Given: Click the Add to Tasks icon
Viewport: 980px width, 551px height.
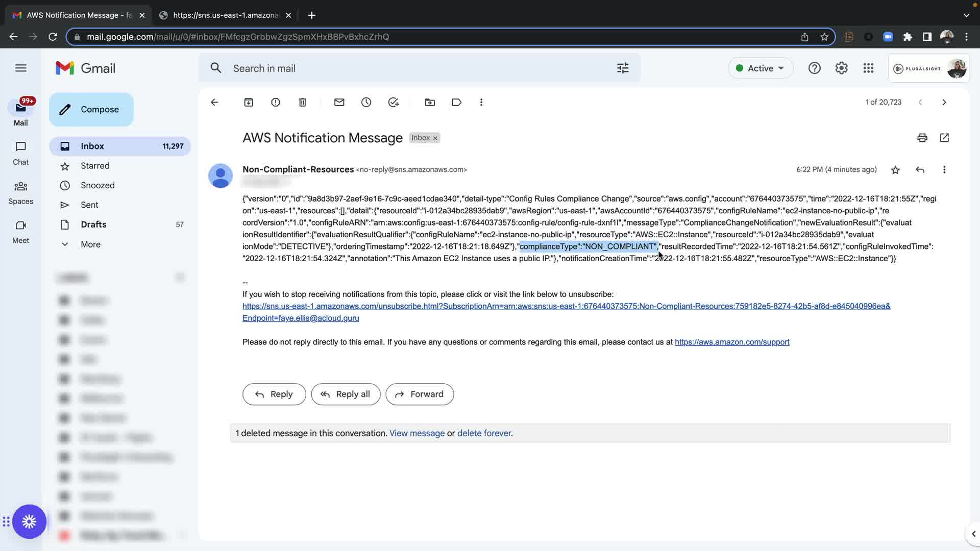Looking at the screenshot, I should tap(394, 103).
